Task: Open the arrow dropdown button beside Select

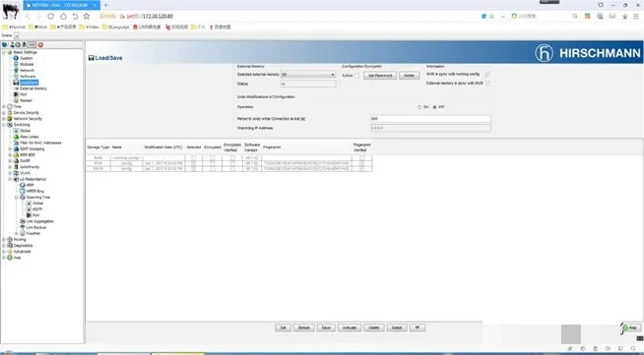Action: pos(418,327)
